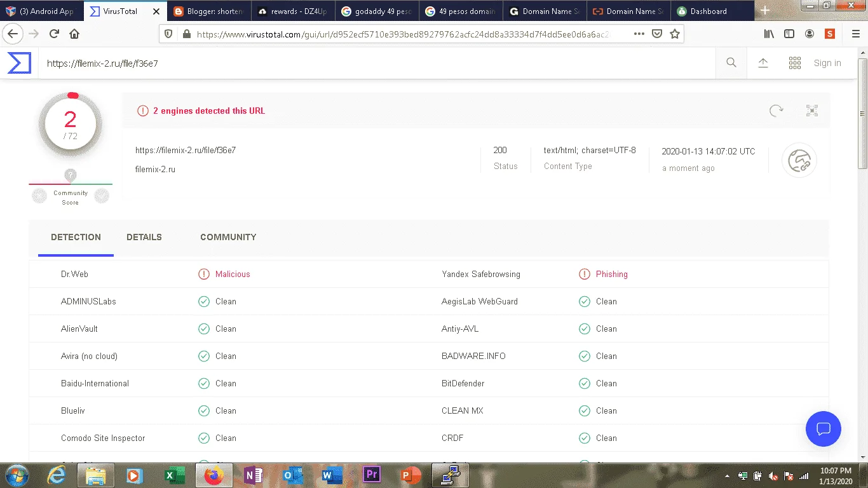Click the 'Phishing' result text
Viewport: 868px width, 488px height.
click(x=612, y=274)
